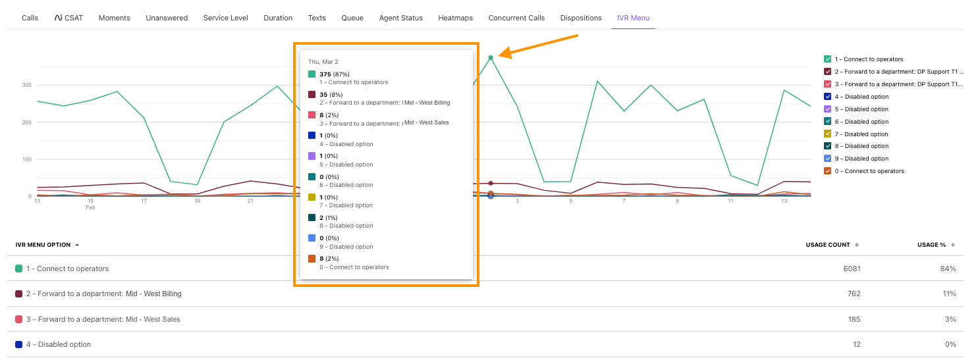Open the Calls tab

click(30, 18)
